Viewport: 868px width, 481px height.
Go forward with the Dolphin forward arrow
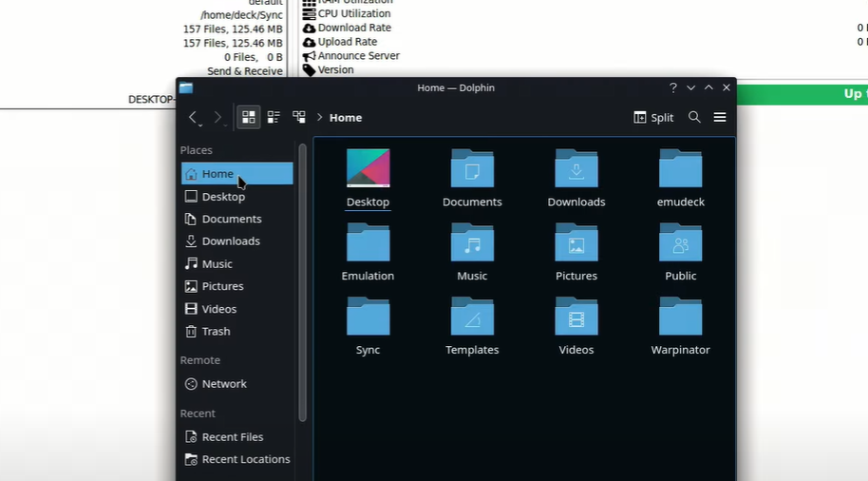tap(217, 117)
